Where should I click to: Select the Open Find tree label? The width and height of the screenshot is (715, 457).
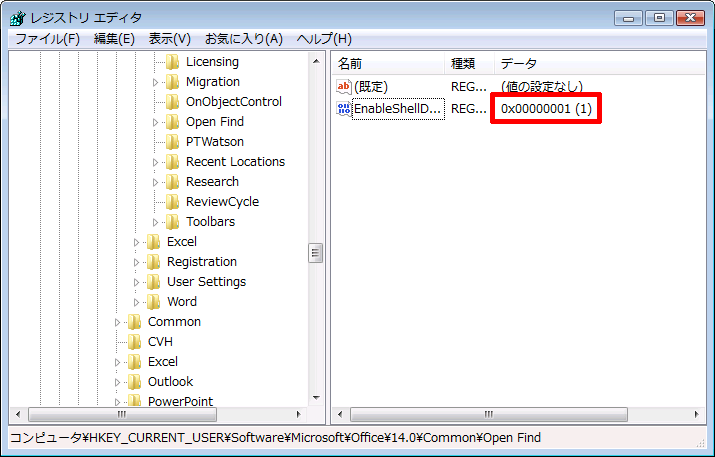point(215,122)
